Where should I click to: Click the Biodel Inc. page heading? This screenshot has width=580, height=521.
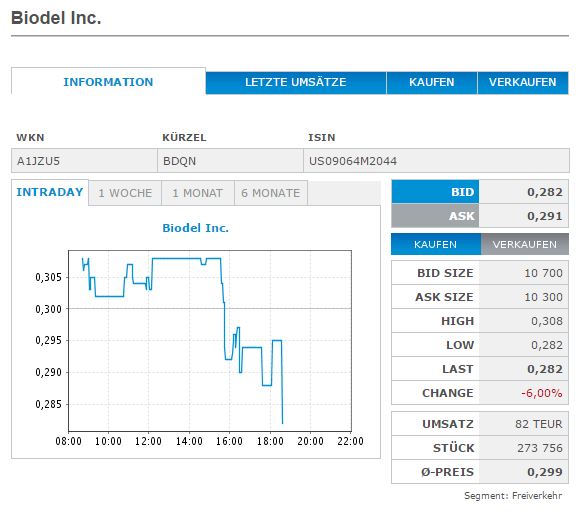(x=56, y=18)
